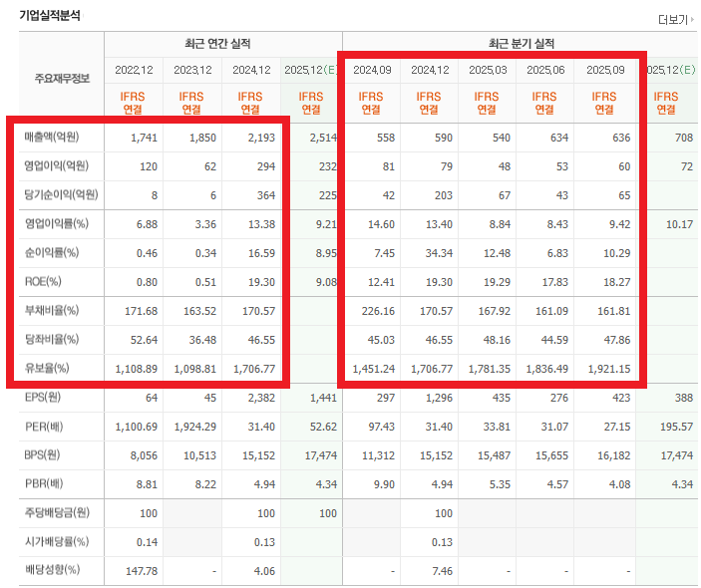
Task: Click the 2024.09 quarterly column header
Action: tap(371, 70)
